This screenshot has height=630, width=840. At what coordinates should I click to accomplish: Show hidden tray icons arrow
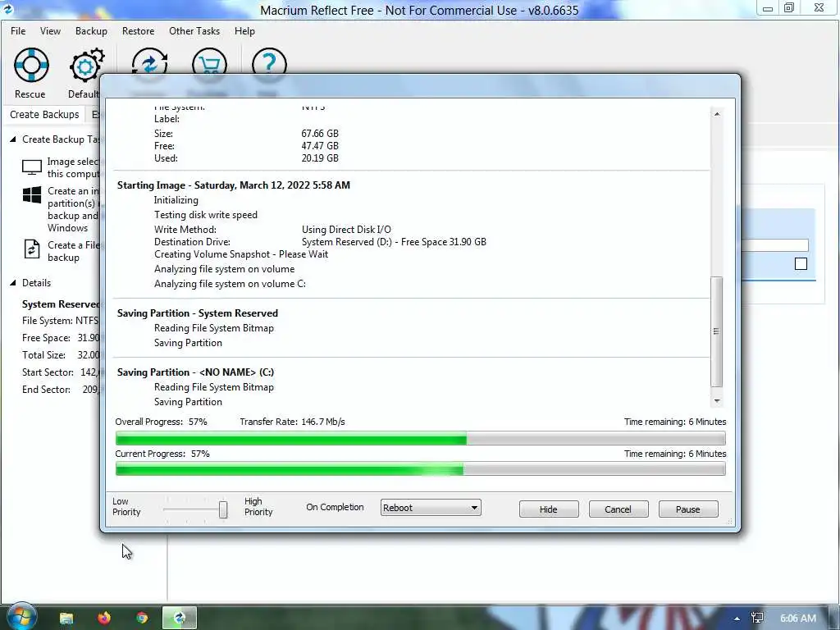point(737,619)
